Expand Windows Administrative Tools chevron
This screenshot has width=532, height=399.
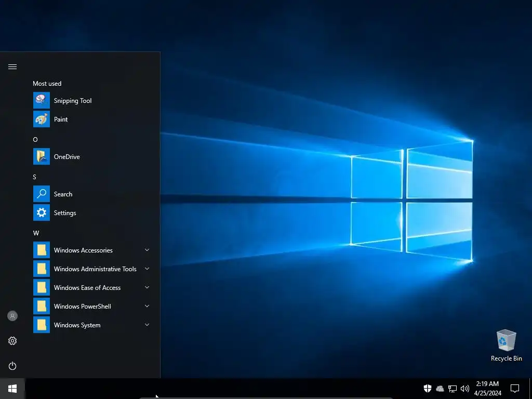pos(147,269)
